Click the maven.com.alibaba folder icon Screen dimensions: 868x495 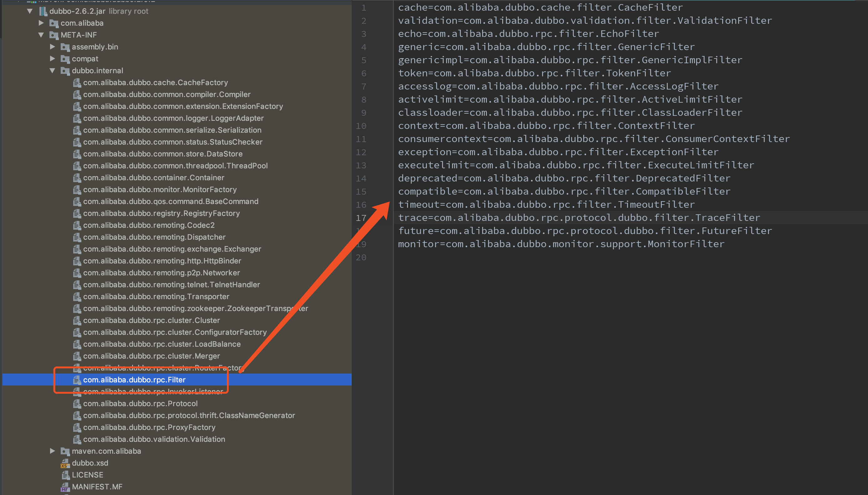click(65, 451)
